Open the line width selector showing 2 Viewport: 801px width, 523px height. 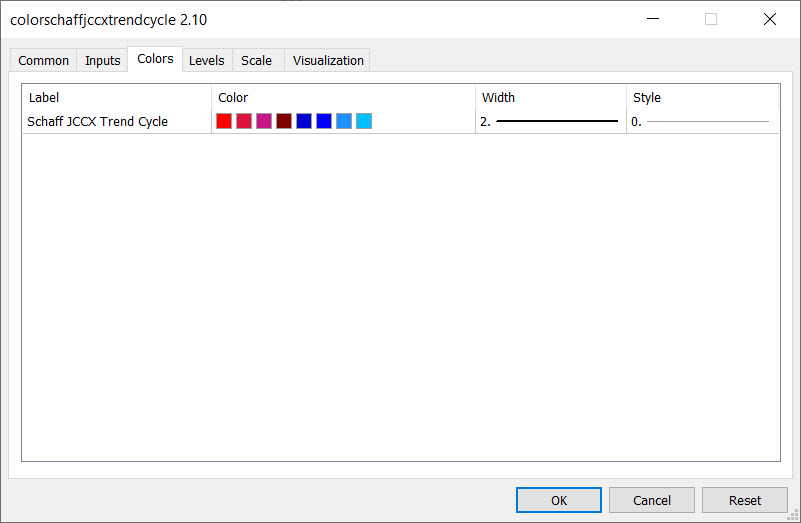551,122
